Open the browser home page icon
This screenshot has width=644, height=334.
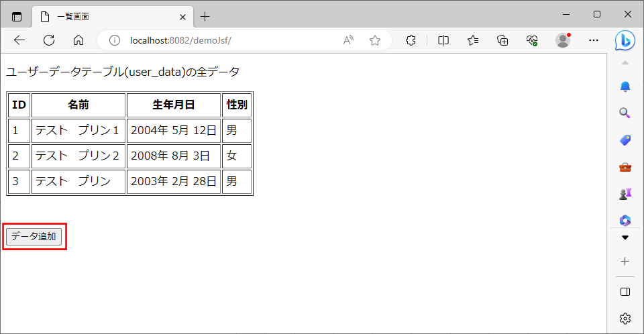pos(78,40)
